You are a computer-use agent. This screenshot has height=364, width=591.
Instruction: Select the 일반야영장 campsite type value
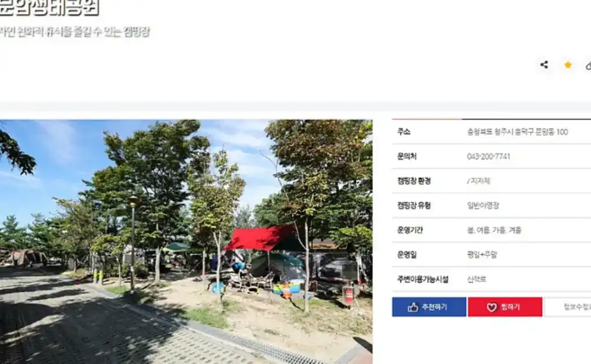coord(483,205)
